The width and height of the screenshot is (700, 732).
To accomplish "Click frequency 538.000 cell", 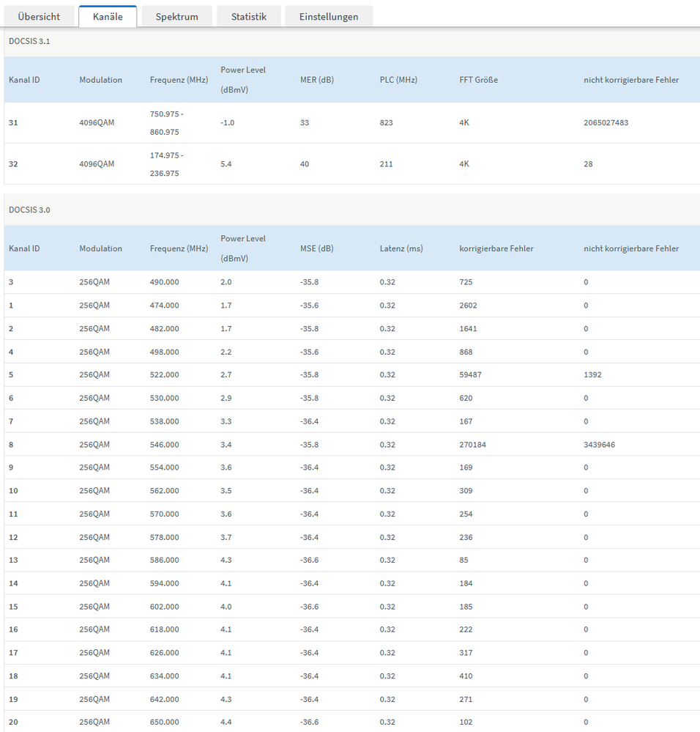I will pos(164,421).
